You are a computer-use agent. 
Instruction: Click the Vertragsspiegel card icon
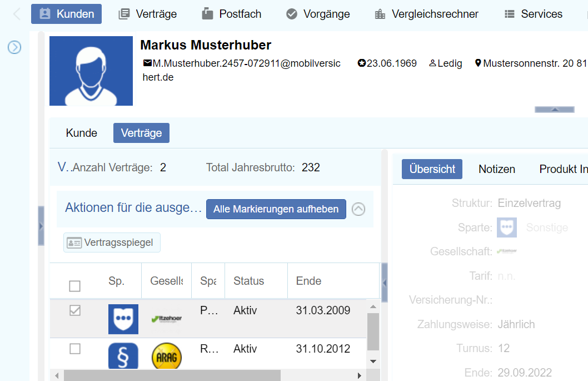(74, 243)
